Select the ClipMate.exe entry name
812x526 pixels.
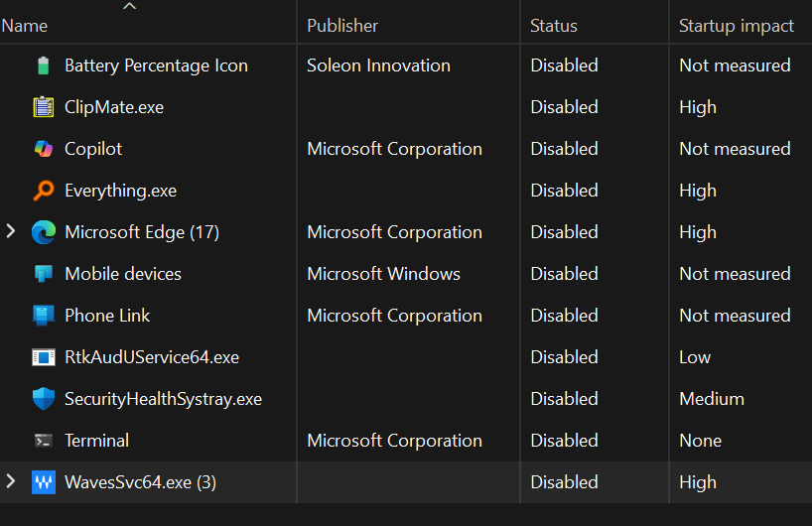coord(114,107)
